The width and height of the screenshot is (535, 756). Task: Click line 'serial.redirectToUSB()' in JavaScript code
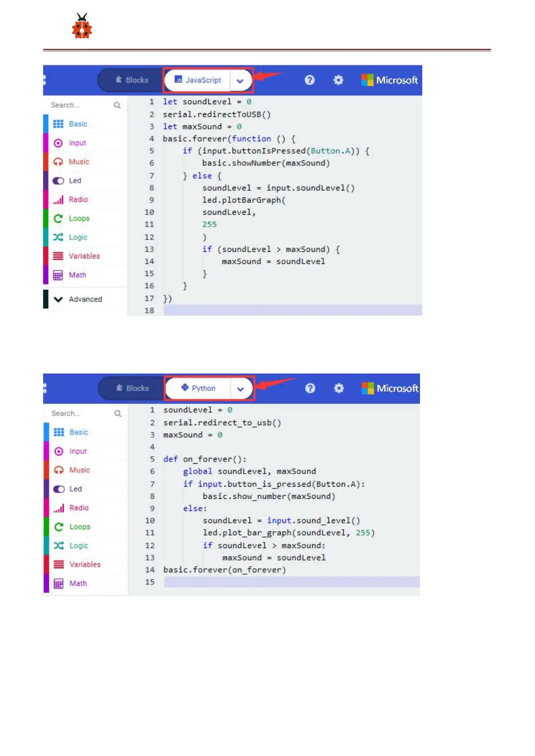(x=217, y=114)
